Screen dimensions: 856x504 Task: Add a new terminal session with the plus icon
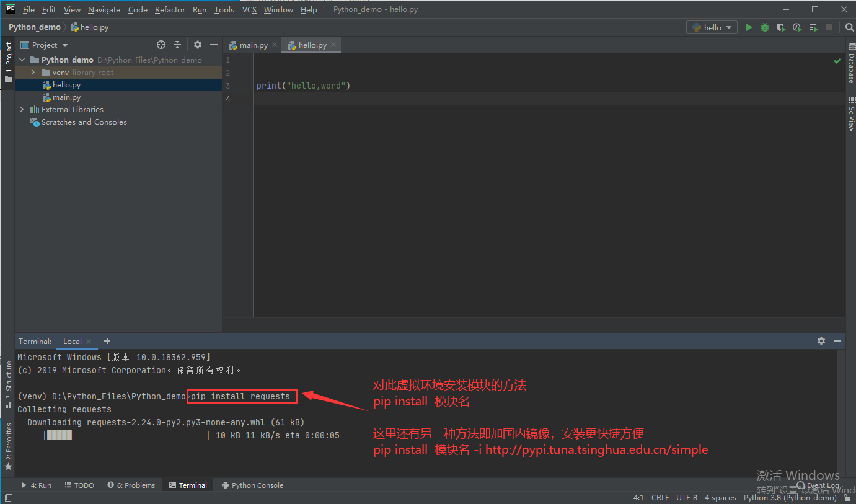click(x=107, y=341)
